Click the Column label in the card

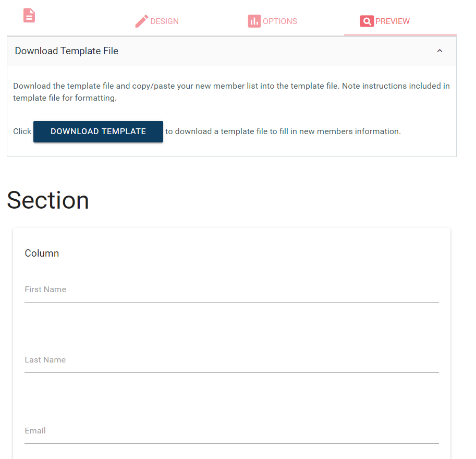click(42, 253)
